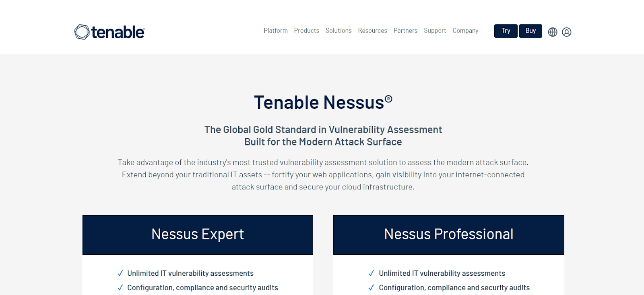644x295 pixels.
Task: Click the checkmark beside Nessus Professional vulnerability assessments
Action: pos(371,273)
